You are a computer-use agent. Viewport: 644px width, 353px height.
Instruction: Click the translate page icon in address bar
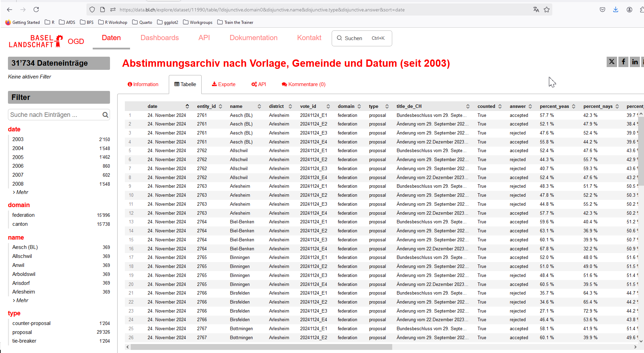[536, 10]
